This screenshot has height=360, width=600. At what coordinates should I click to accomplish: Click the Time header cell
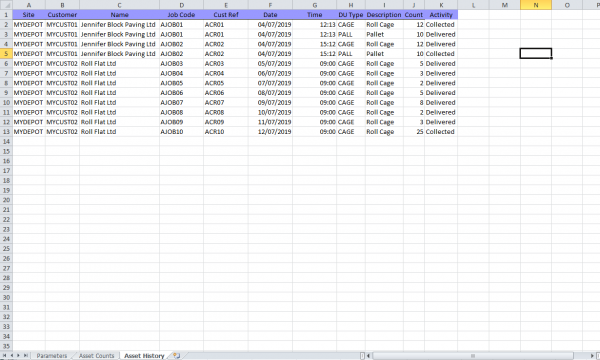coord(315,15)
